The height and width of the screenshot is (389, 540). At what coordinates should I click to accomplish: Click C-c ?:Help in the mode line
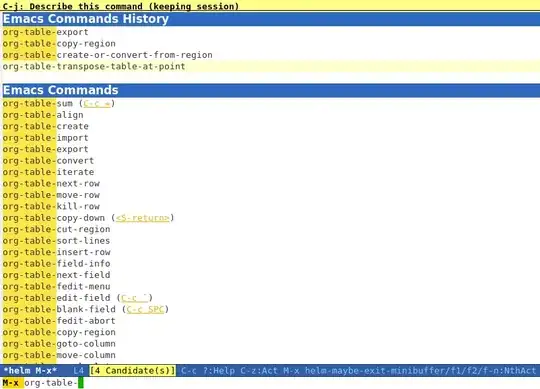208,370
